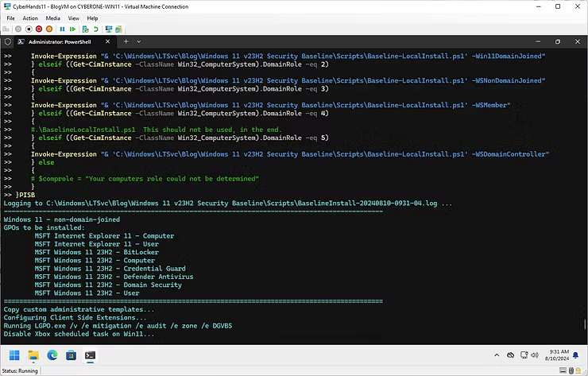Click 'Configuring Client Side Extensions...' line
The width and height of the screenshot is (588, 376).
(75, 318)
